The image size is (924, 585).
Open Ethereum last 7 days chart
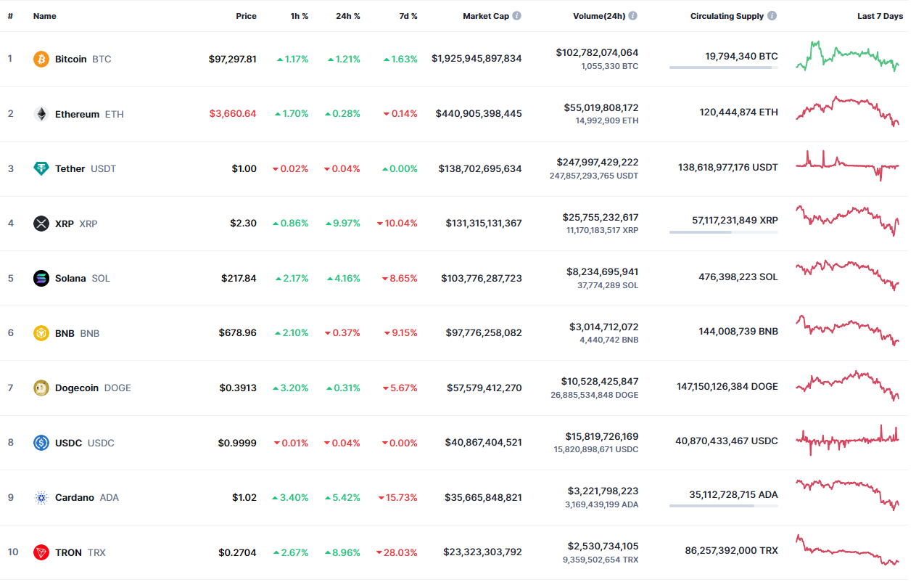847,111
